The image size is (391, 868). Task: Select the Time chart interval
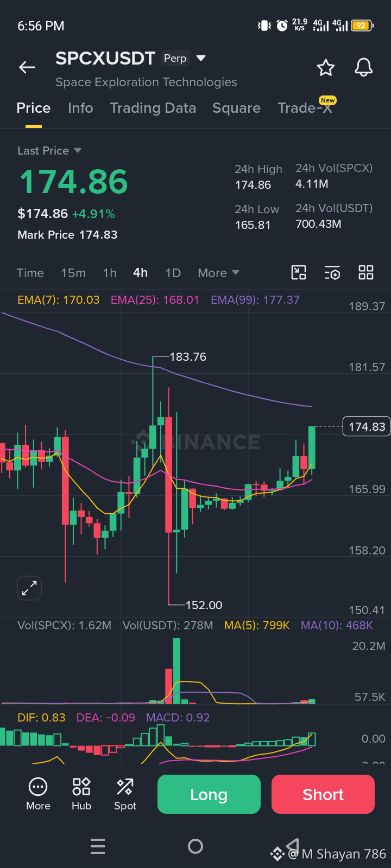pyautogui.click(x=30, y=273)
